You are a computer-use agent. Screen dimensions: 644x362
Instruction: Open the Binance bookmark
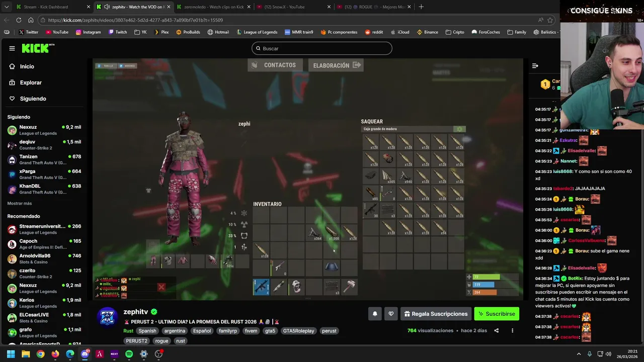[427, 32]
